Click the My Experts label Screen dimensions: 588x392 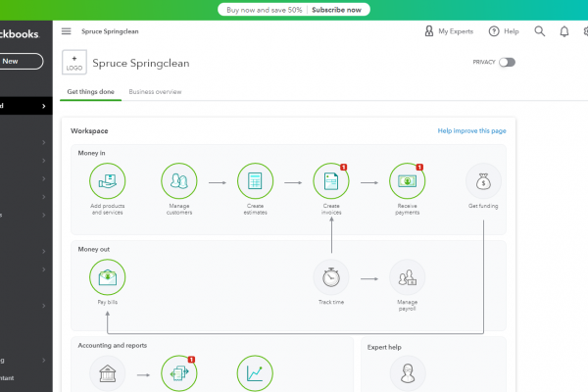pos(456,31)
